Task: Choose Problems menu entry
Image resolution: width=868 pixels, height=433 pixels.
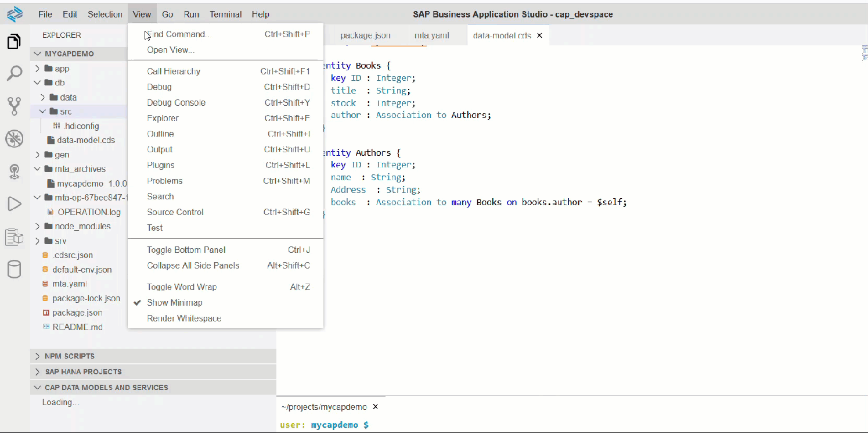Action: click(225, 181)
